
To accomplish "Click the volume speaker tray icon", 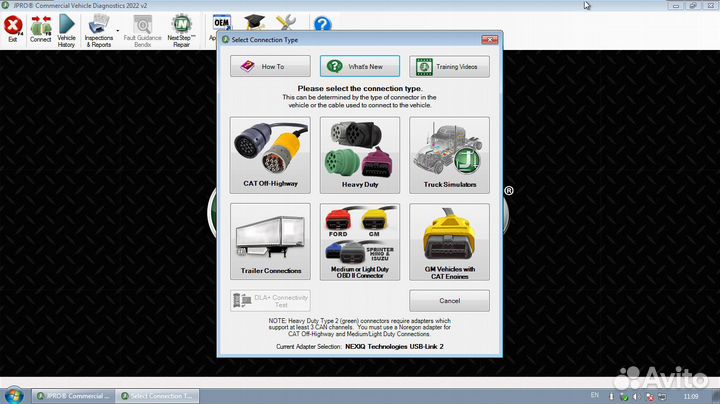I will [x=636, y=396].
